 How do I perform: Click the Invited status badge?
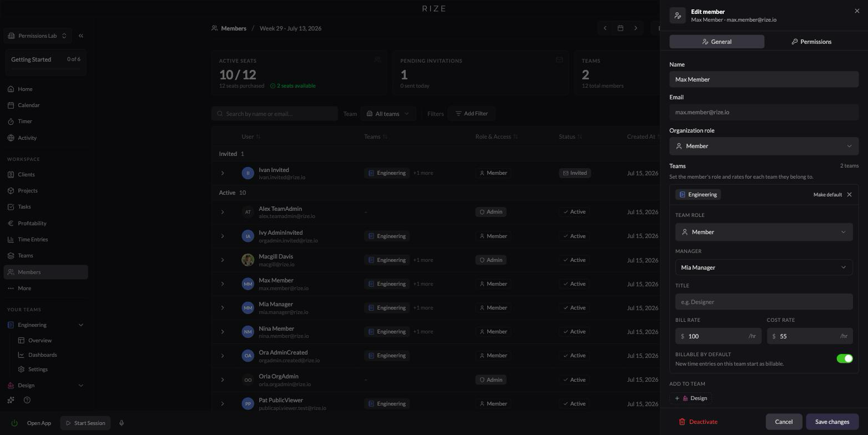point(575,173)
